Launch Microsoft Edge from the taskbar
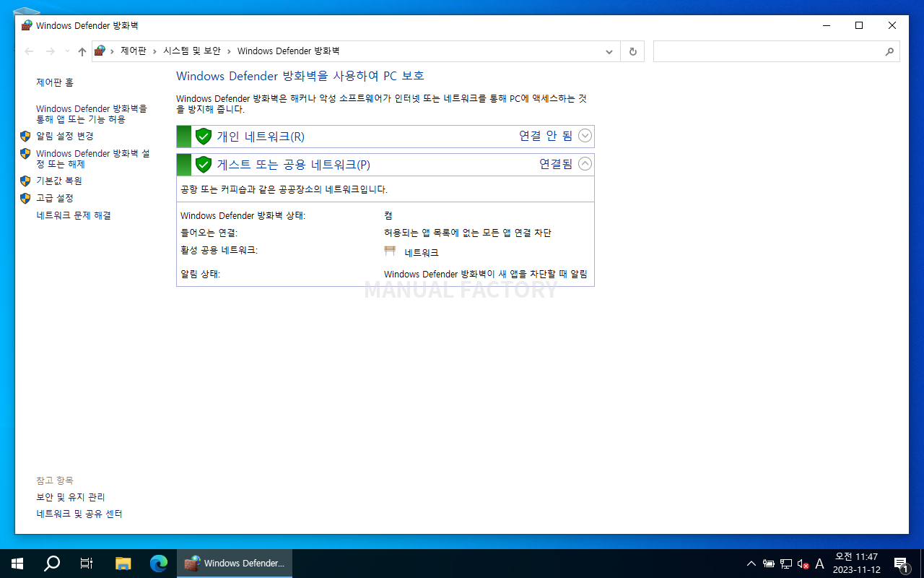The height and width of the screenshot is (578, 924). [159, 564]
